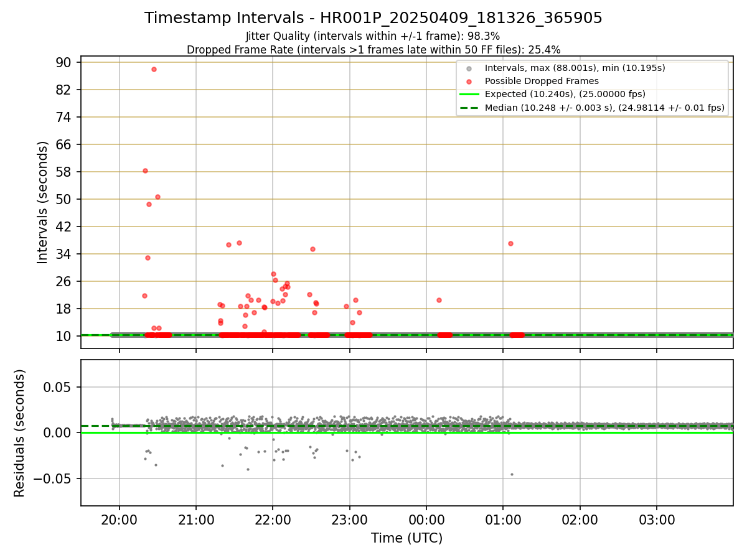Click the red dot marker in the legend
This screenshot has width=747, height=560.
468,82
